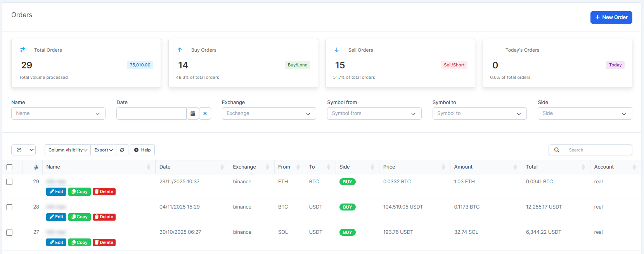
Task: Click the Help button
Action: [x=142, y=150]
